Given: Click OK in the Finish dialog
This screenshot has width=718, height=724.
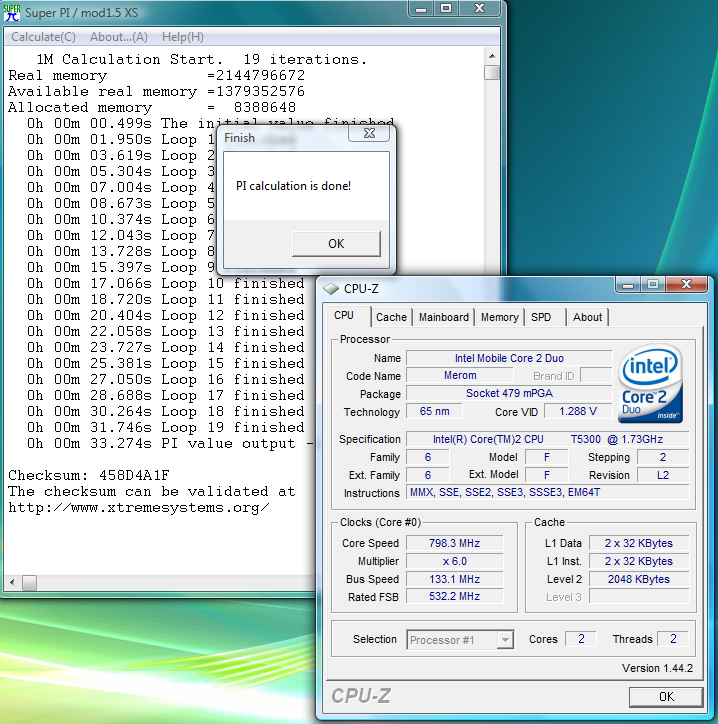Looking at the screenshot, I should 336,244.
